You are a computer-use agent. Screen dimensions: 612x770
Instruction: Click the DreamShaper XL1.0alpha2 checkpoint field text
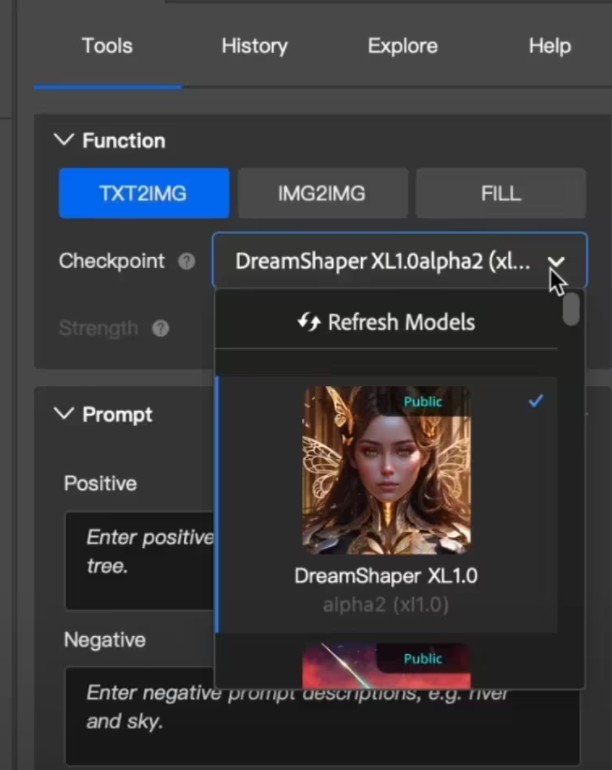point(383,261)
